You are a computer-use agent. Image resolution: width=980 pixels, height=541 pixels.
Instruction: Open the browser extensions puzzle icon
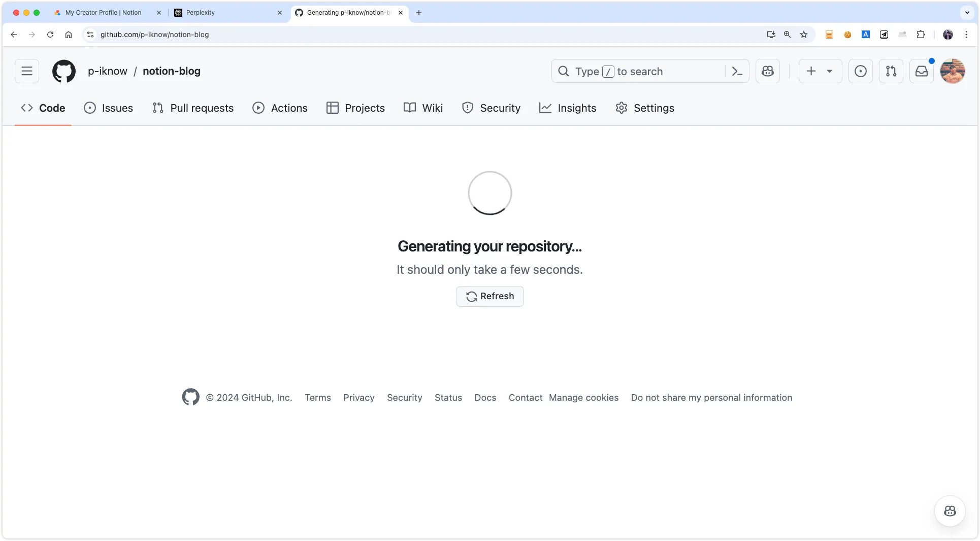921,35
